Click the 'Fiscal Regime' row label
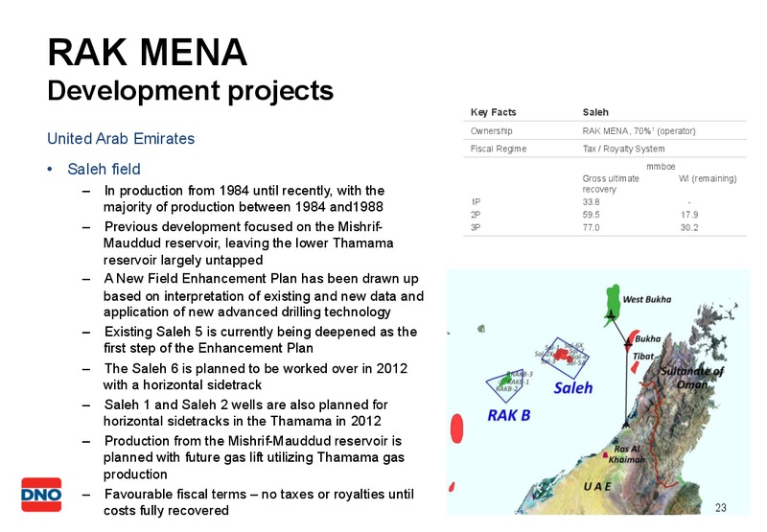The width and height of the screenshot is (767, 532). 498,149
